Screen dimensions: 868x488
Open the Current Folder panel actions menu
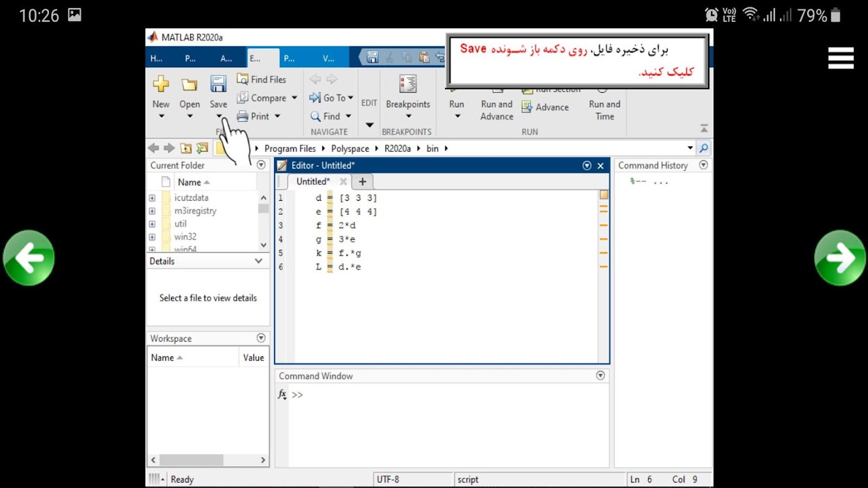coord(261,165)
